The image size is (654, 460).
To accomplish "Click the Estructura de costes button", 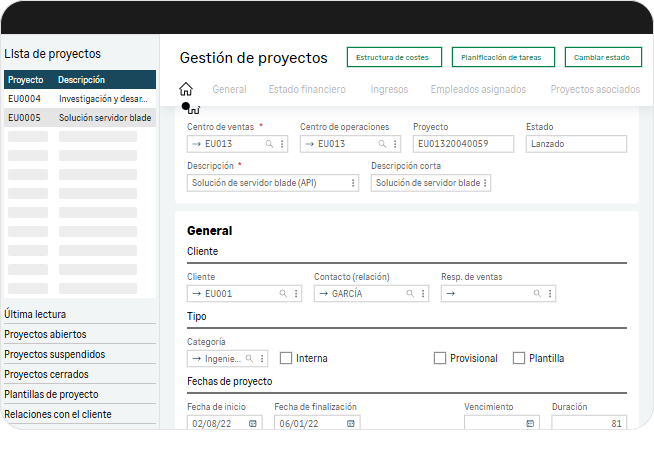I will pyautogui.click(x=392, y=57).
